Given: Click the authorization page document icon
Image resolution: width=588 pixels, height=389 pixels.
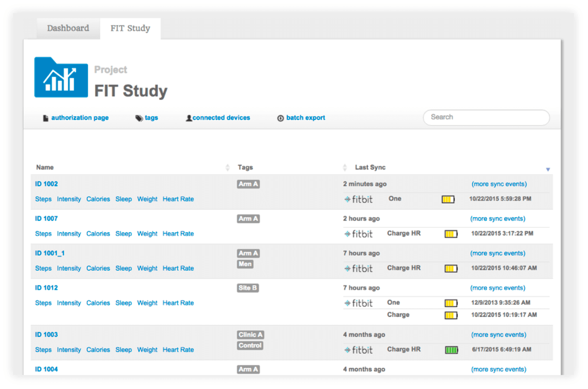Looking at the screenshot, I should click(x=45, y=118).
